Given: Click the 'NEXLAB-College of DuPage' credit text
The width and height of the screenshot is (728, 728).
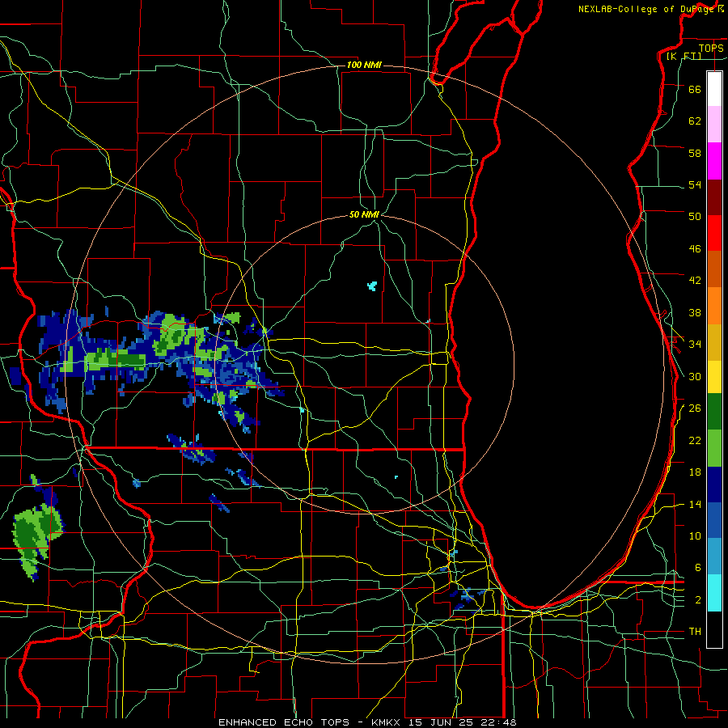Looking at the screenshot, I should [x=645, y=9].
